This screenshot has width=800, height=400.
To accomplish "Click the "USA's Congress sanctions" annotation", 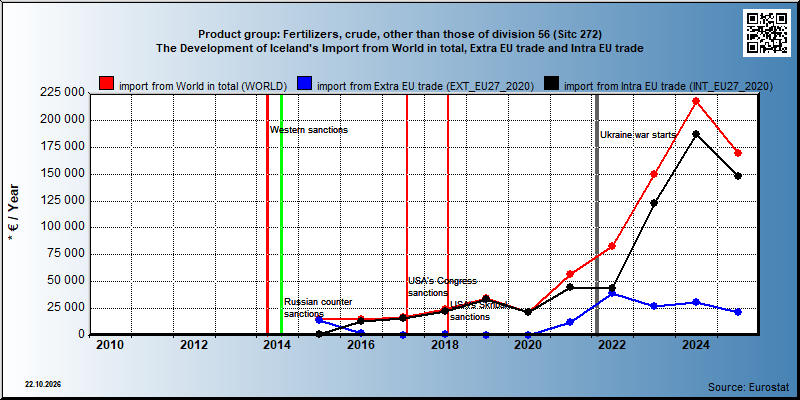I will pyautogui.click(x=442, y=287).
